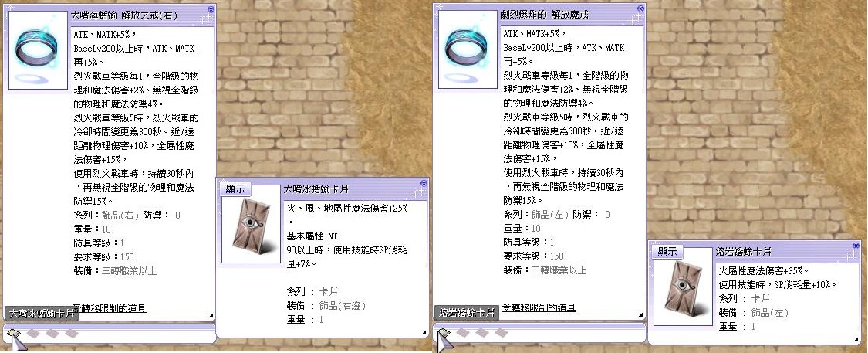The height and width of the screenshot is (353, 868).
Task: Click last empty card slot of 解放魔戒
Action: [x=501, y=333]
